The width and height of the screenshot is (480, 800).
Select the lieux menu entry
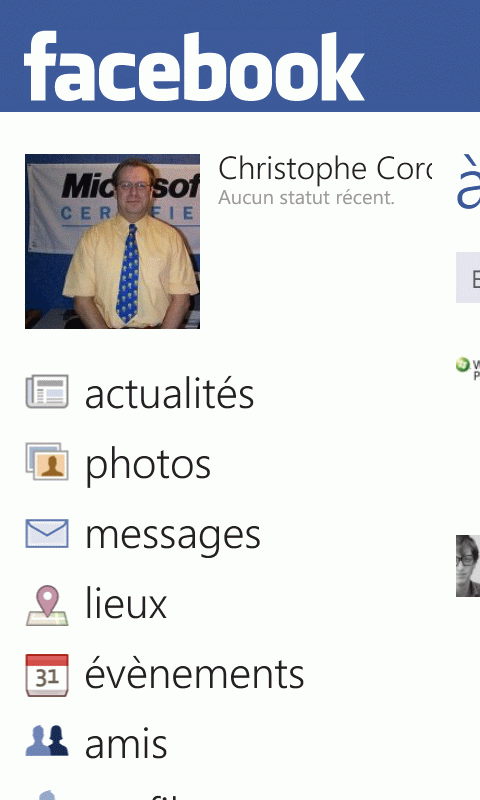pyautogui.click(x=126, y=604)
